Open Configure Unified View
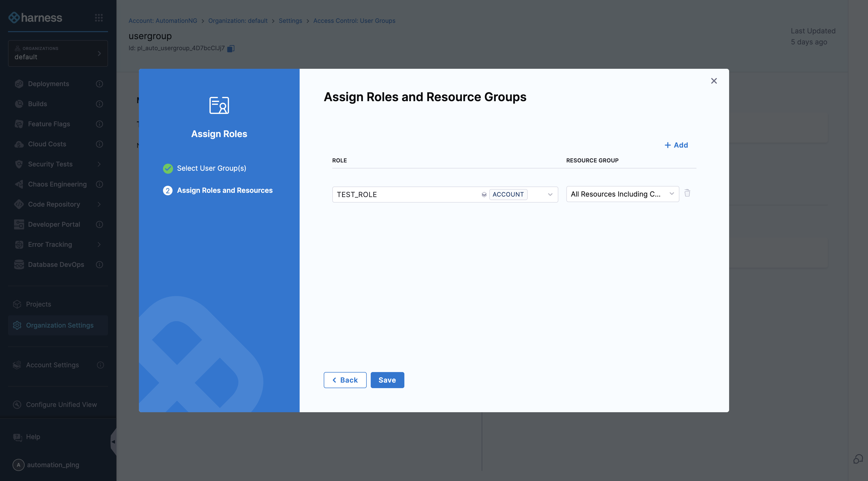 click(61, 404)
